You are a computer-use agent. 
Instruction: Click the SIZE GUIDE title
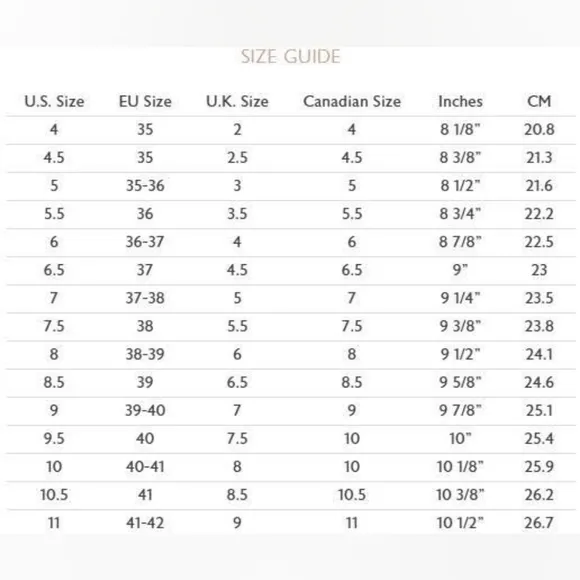[x=290, y=57]
